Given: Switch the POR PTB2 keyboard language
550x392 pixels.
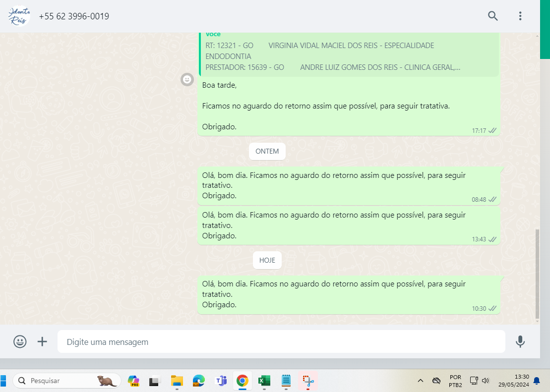Looking at the screenshot, I should [455, 381].
